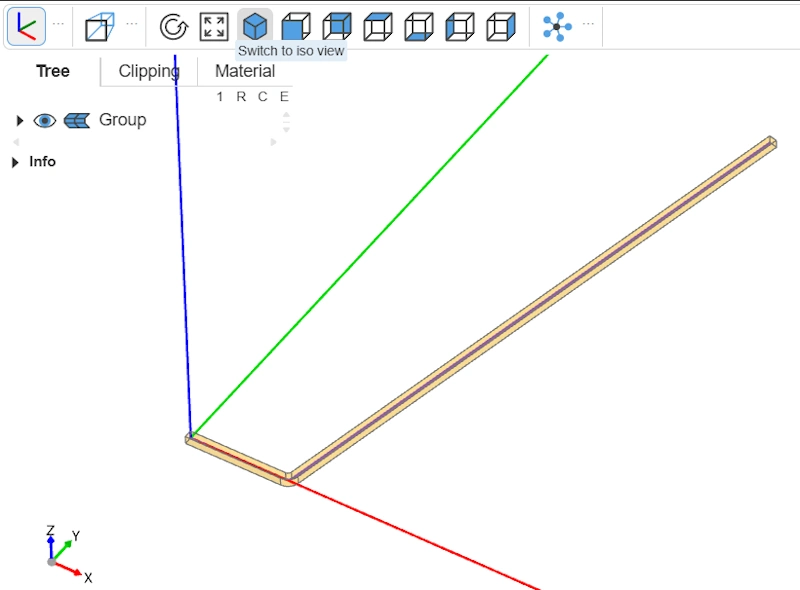Hide the Group using its eye toggle
The width and height of the screenshot is (800, 590).
[43, 120]
